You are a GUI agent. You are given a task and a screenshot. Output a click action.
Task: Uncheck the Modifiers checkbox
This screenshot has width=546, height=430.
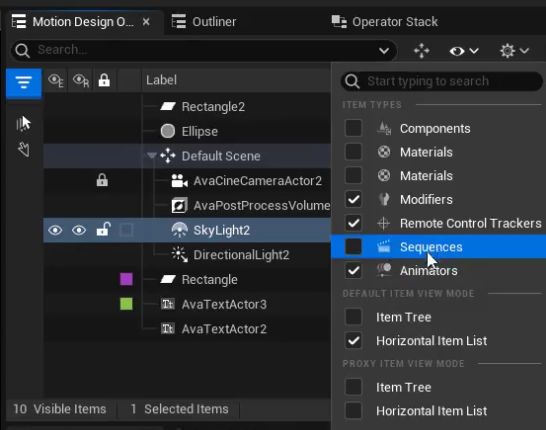[353, 199]
